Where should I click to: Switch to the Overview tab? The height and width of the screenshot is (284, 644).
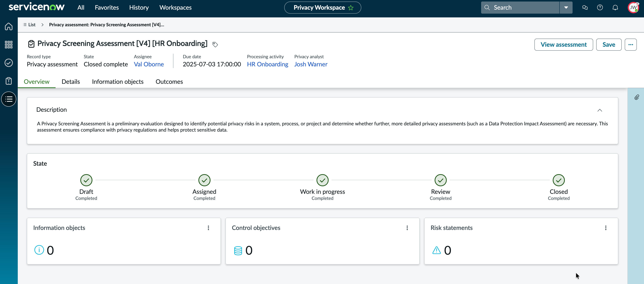[x=36, y=81]
